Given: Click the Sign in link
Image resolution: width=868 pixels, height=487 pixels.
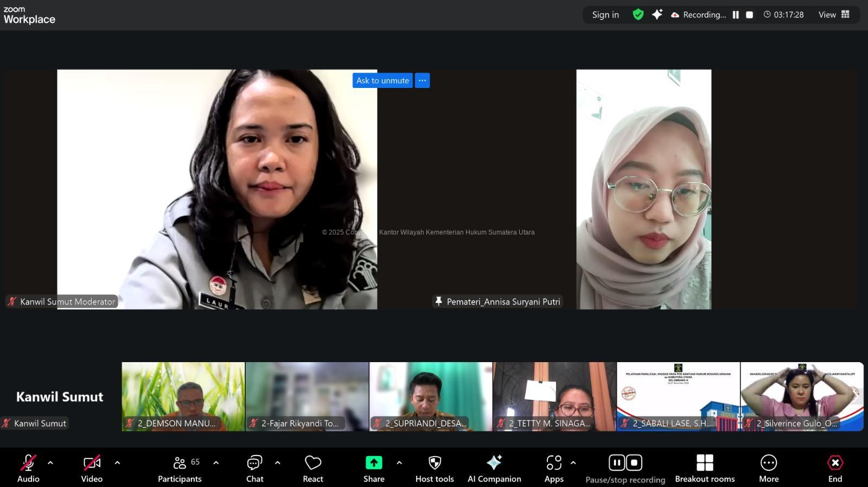Looking at the screenshot, I should pyautogui.click(x=605, y=15).
